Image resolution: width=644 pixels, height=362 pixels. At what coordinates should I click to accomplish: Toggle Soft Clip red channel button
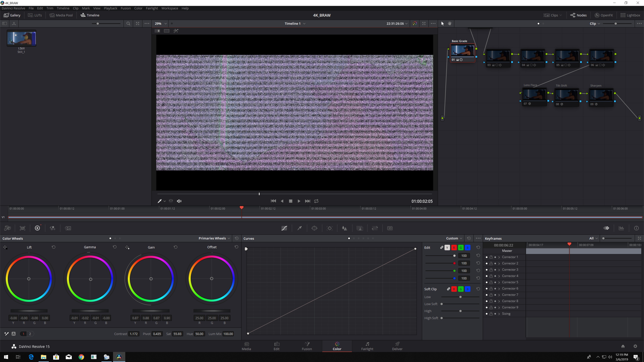[x=454, y=289]
